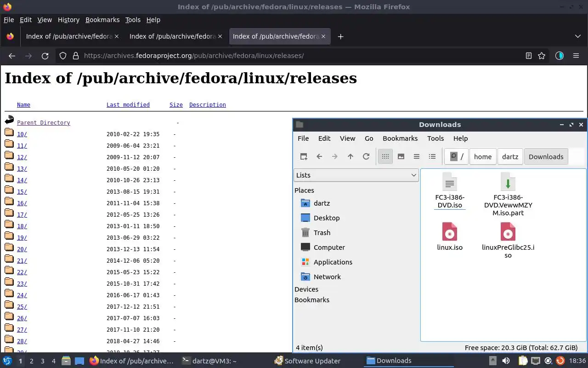This screenshot has height=368, width=588.
Task: Go back in Downloads file manager
Action: (319, 156)
